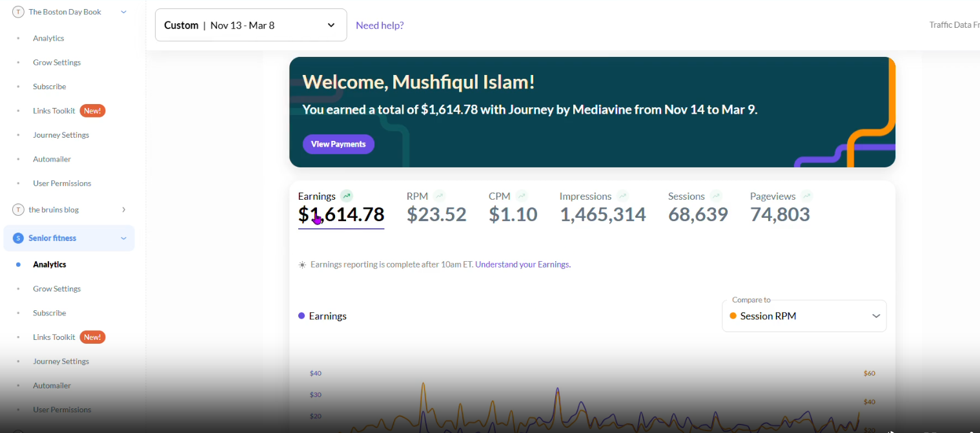The width and height of the screenshot is (980, 433).
Task: Click the New badge under Senior fitness
Action: [x=92, y=337]
